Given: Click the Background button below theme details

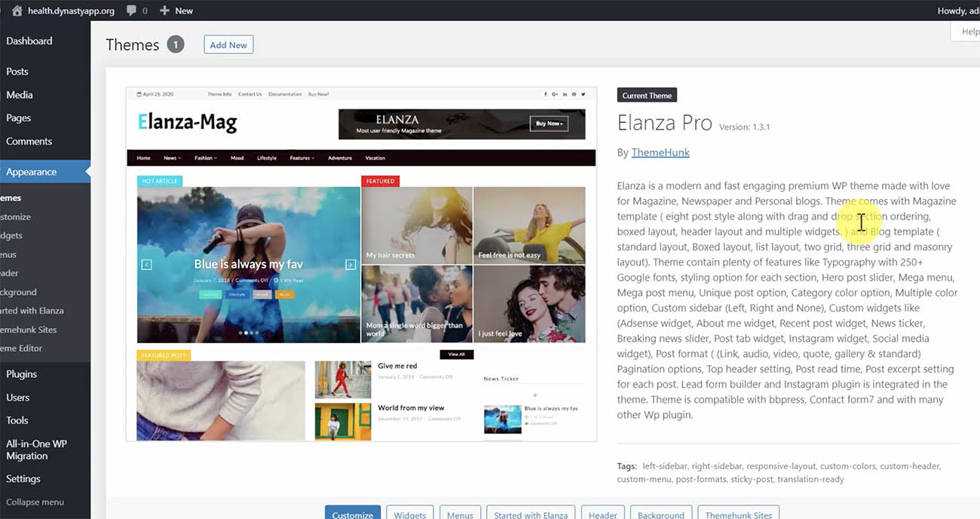Looking at the screenshot, I should (x=661, y=513).
